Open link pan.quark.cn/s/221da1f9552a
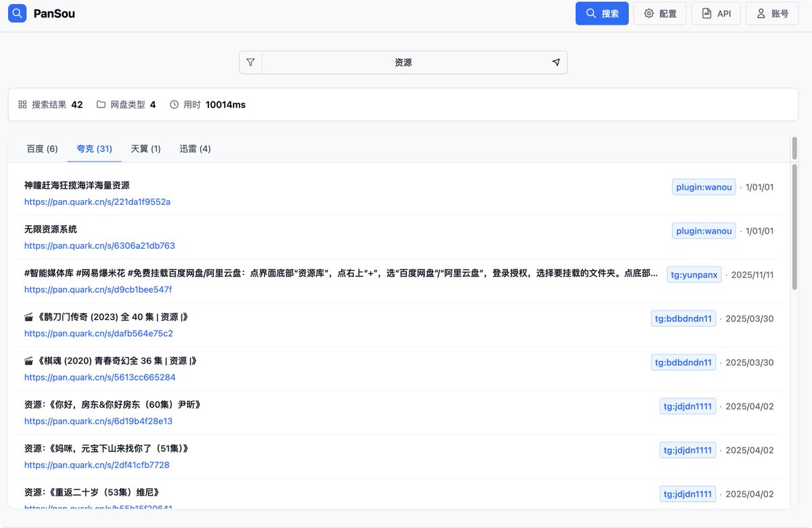The image size is (812, 528). pos(97,201)
